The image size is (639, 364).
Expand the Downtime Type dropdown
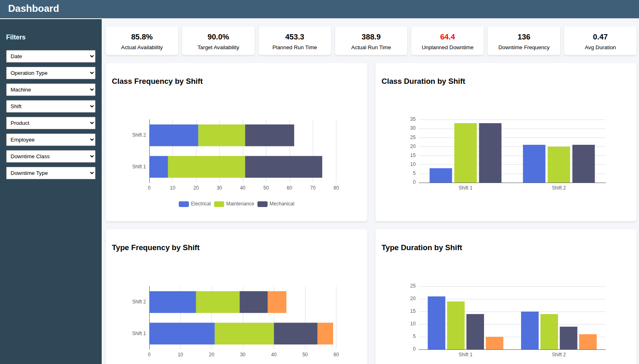click(51, 173)
